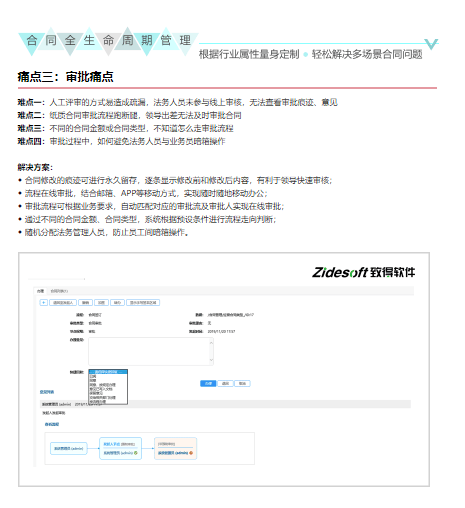Click the bullet about 流程在线审批 and APP
Viewport: 465px width, 508px height.
[x=143, y=193]
